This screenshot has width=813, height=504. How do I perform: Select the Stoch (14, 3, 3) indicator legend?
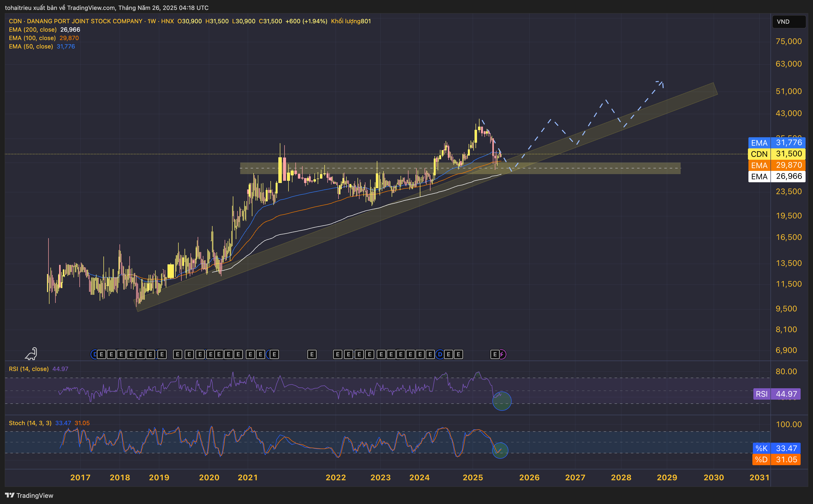pos(49,423)
